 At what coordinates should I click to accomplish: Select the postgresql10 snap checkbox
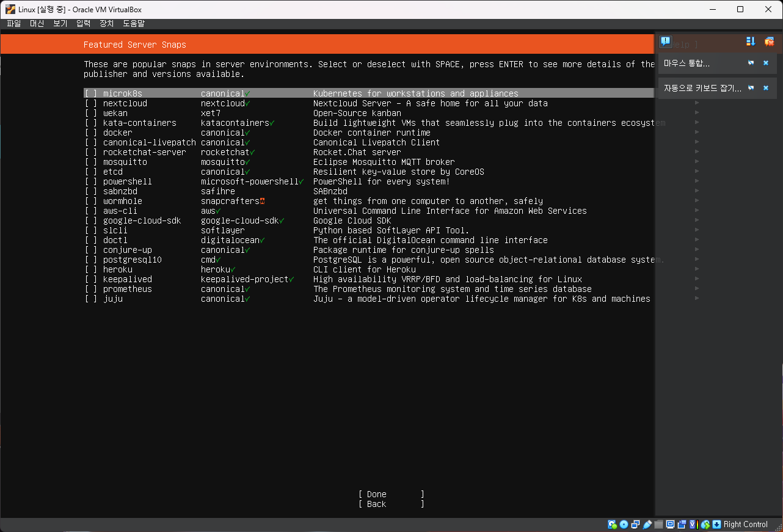pyautogui.click(x=90, y=260)
